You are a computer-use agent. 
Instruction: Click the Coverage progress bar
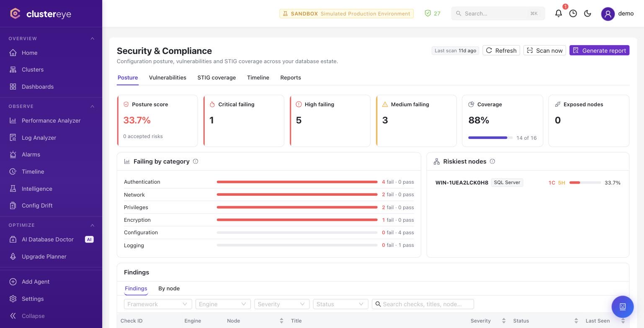[490, 138]
